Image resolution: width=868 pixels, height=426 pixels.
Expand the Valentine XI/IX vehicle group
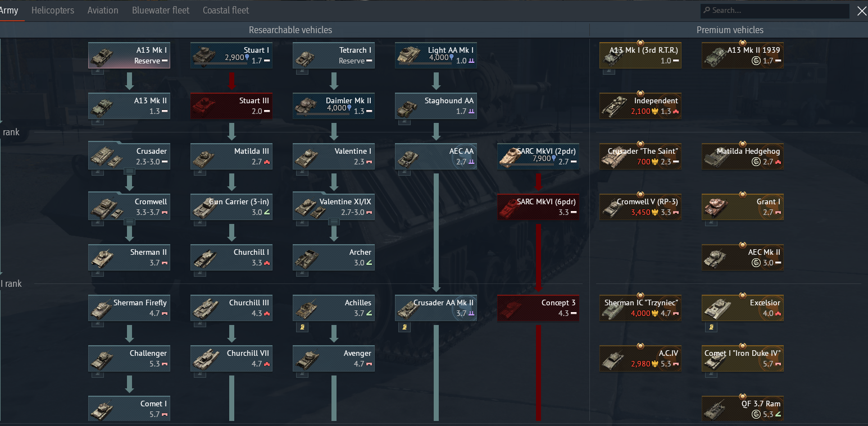[334, 221]
